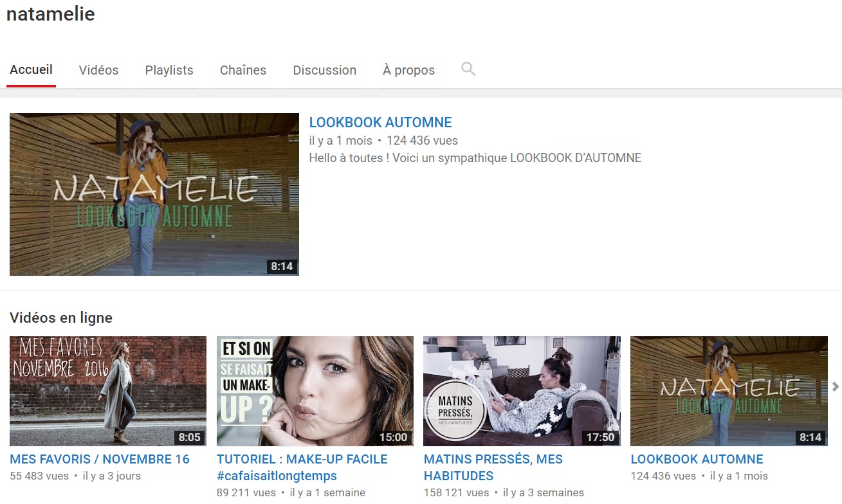This screenshot has width=842, height=504.
Task: Click the 15:00 duration badge
Action: [x=393, y=437]
